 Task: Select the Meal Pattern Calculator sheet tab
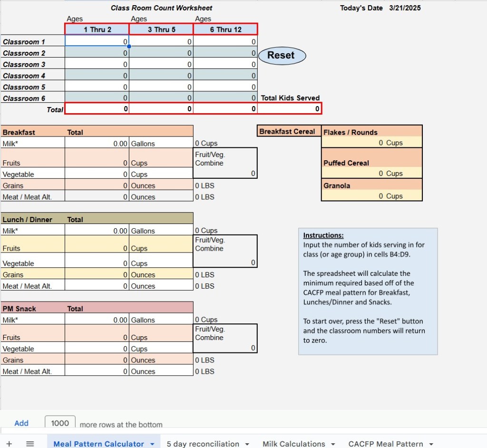pos(98,444)
